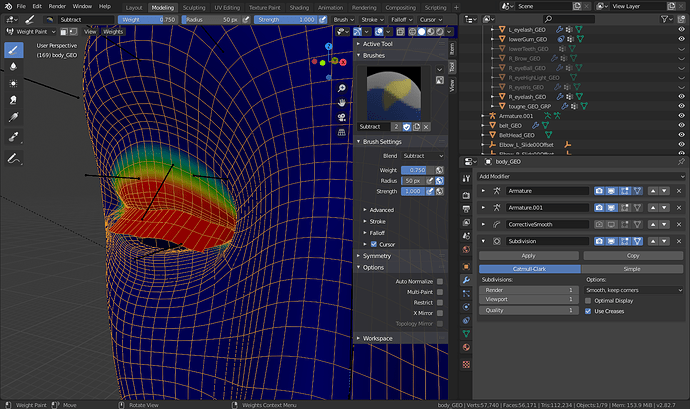The image size is (690, 409).
Task: Enable the Auto Normalize checkbox
Action: point(440,281)
